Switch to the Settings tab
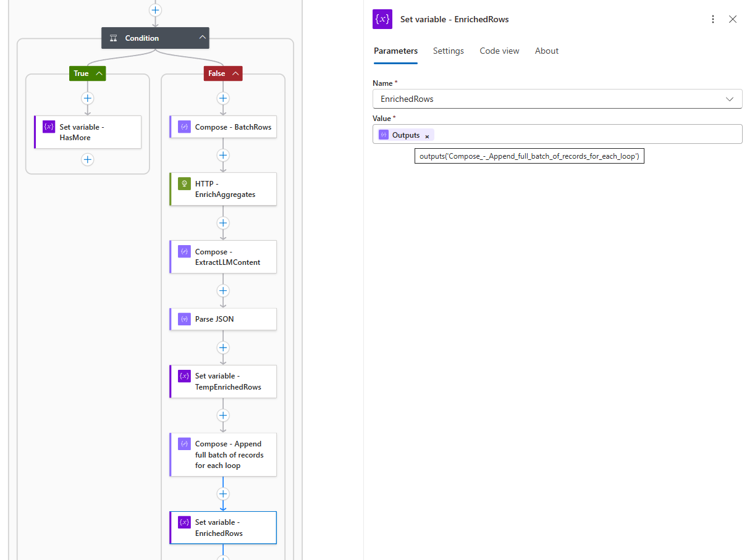This screenshot has width=747, height=560. click(448, 51)
